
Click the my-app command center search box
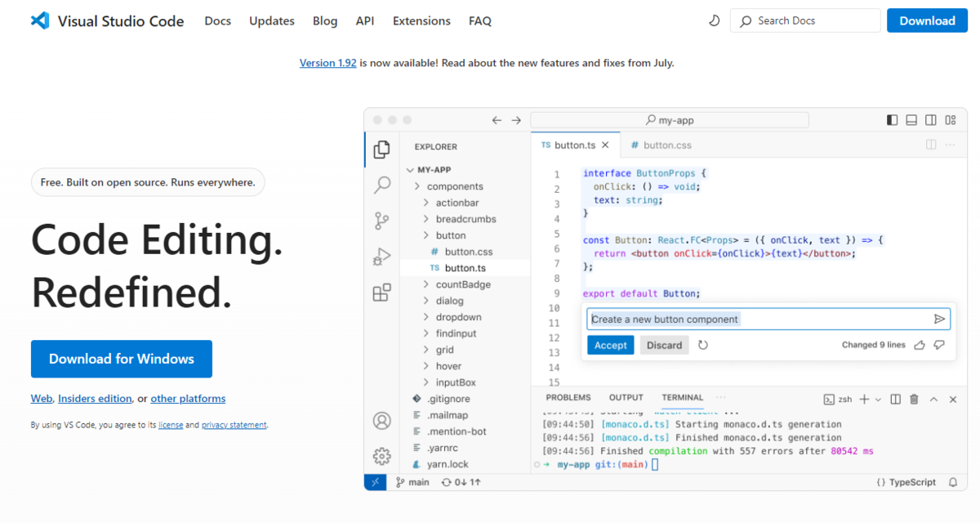coord(670,120)
